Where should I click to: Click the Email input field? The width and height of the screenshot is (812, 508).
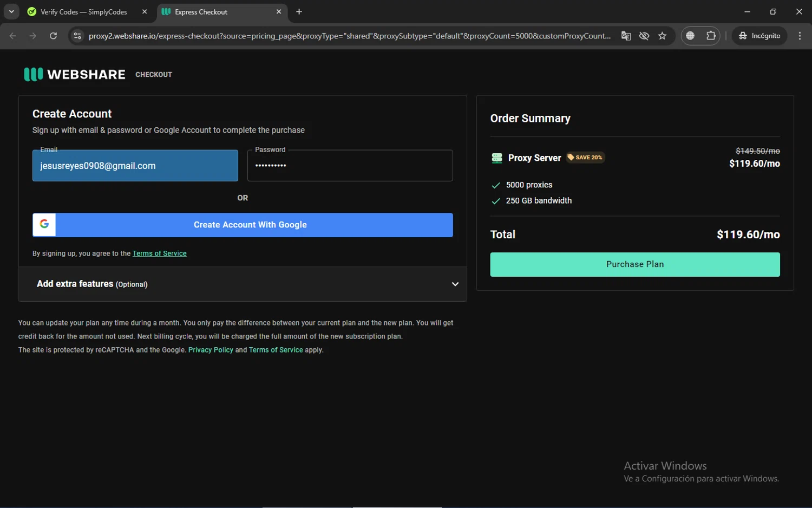135,166
